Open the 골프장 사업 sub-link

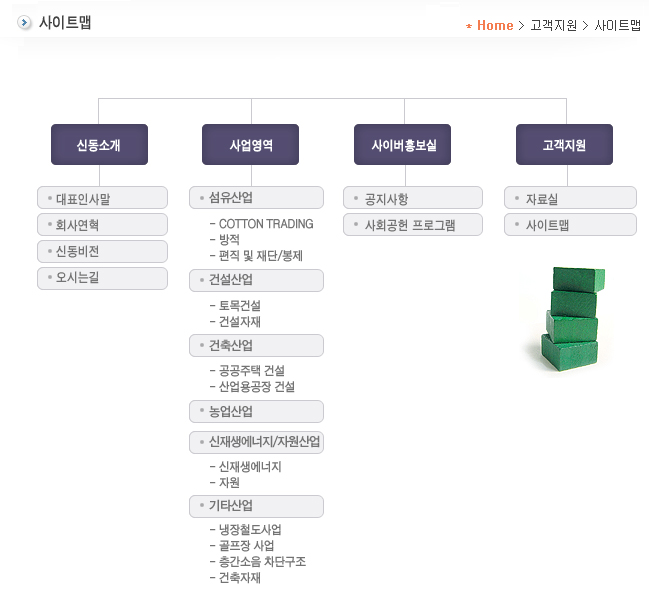[246, 546]
